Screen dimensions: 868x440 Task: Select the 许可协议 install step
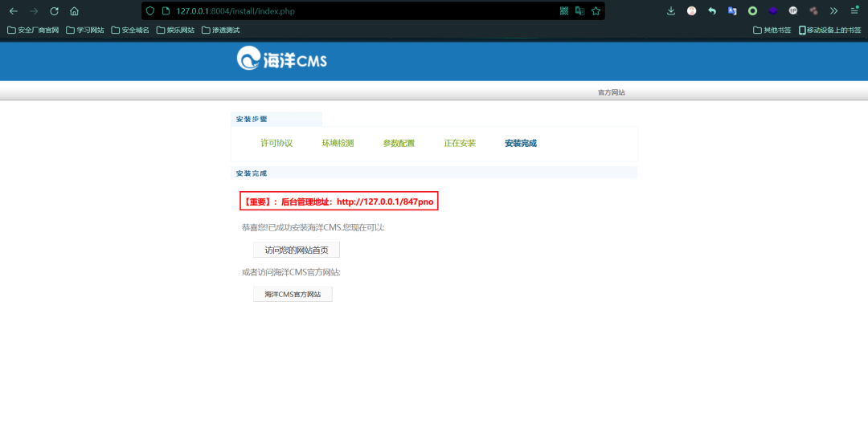point(276,143)
